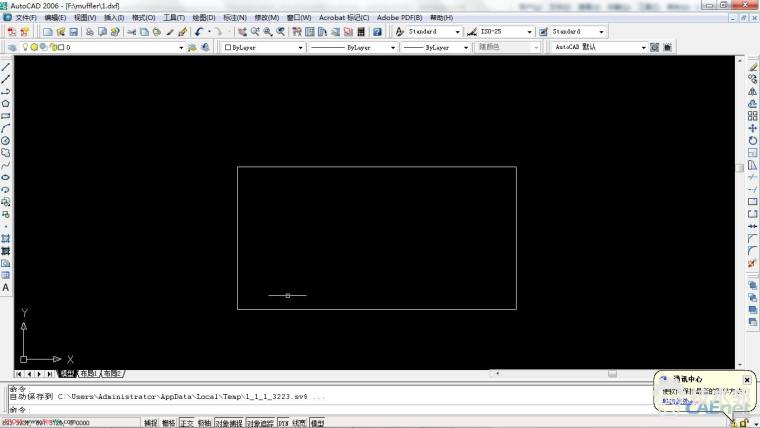Click the Pan realtime icon
The width and height of the screenshot is (760, 428).
243,32
